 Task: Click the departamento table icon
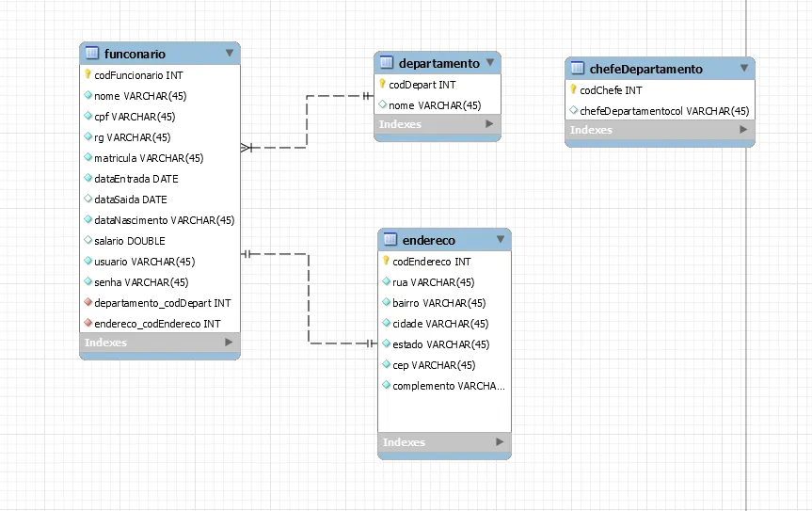coord(387,63)
